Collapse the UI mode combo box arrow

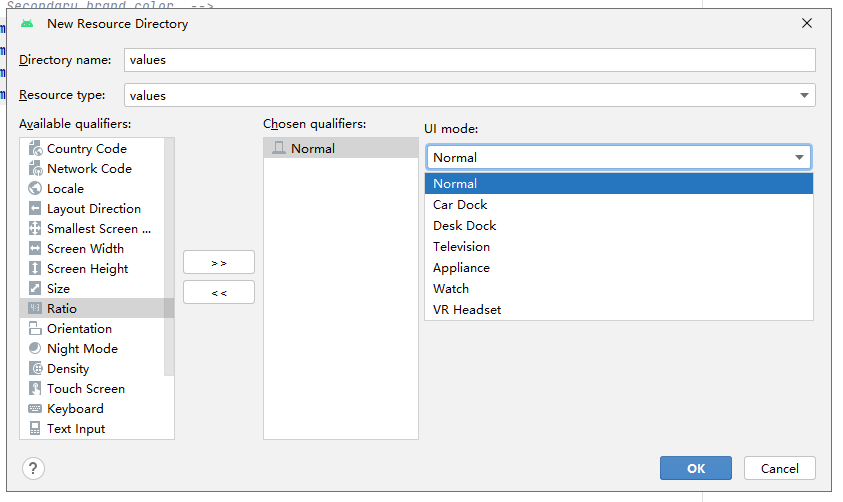tap(799, 157)
